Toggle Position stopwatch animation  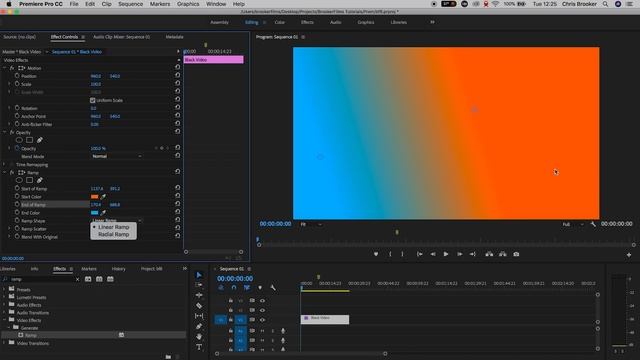(17, 76)
